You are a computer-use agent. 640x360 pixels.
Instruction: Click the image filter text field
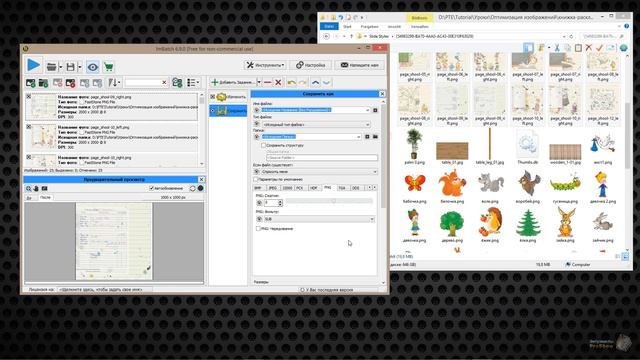143,83
